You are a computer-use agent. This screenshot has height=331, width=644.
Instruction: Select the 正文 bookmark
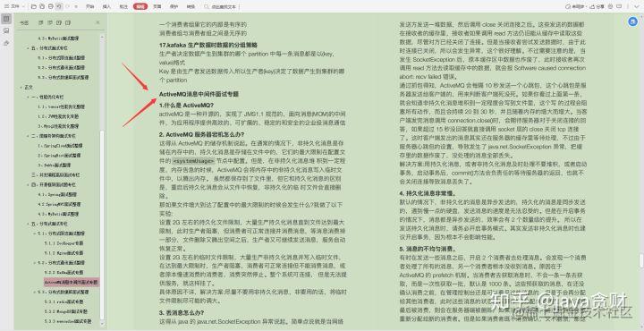pos(29,87)
